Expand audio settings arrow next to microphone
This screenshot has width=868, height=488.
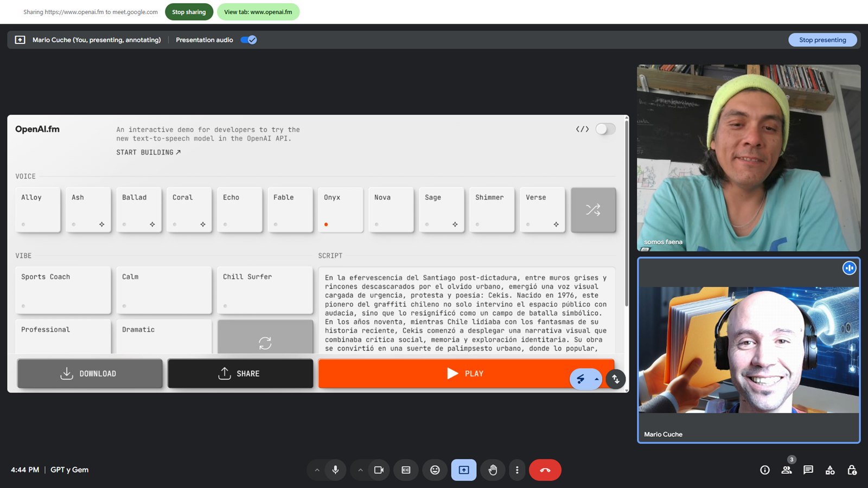317,470
